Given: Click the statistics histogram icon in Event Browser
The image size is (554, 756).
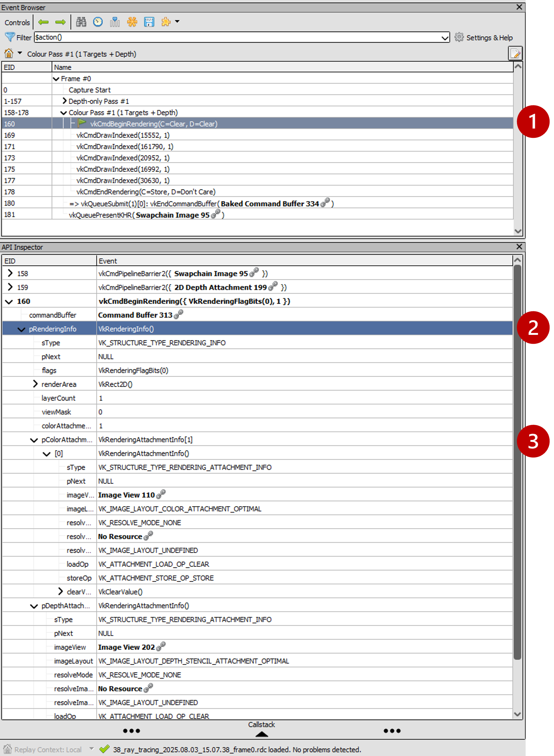Looking at the screenshot, I should tap(115, 22).
